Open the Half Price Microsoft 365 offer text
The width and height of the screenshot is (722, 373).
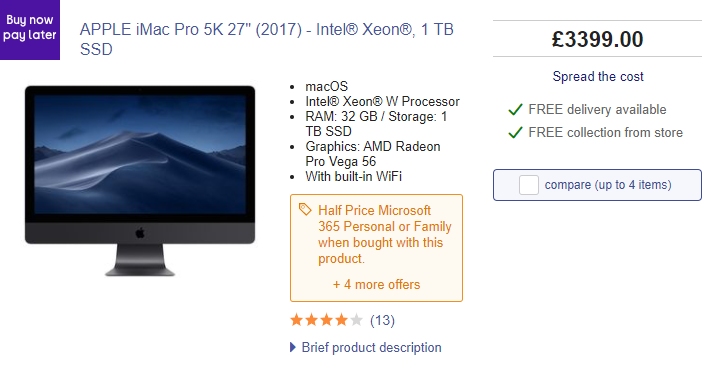[384, 234]
